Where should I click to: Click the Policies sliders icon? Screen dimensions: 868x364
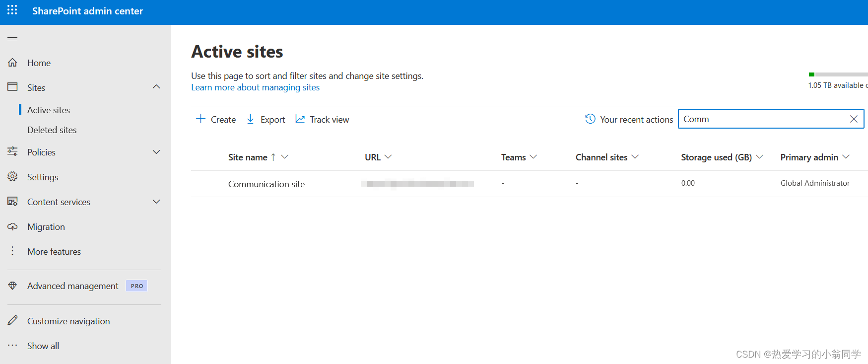pyautogui.click(x=12, y=151)
